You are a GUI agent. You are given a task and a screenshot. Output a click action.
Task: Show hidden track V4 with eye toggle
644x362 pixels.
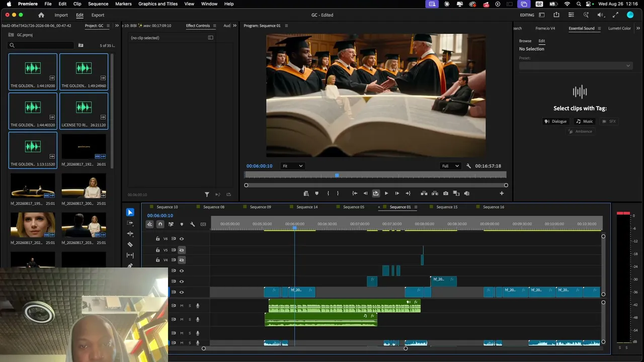182,260
